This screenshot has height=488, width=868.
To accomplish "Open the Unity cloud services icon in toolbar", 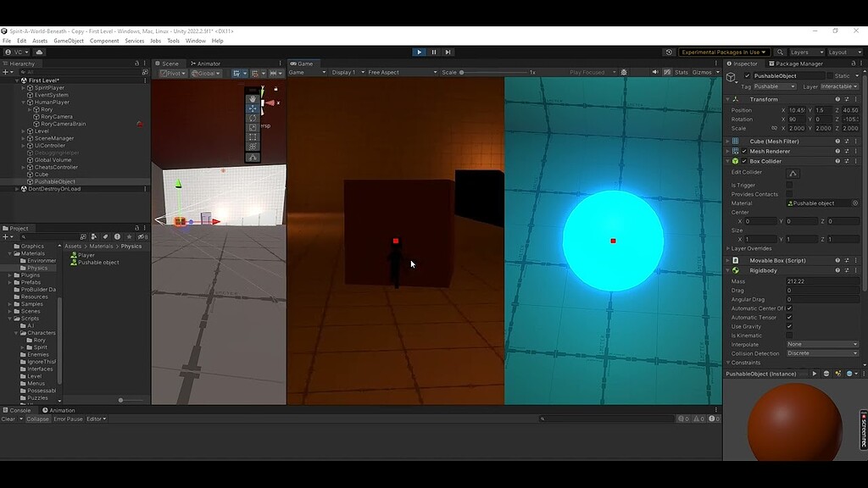I will pyautogui.click(x=40, y=52).
